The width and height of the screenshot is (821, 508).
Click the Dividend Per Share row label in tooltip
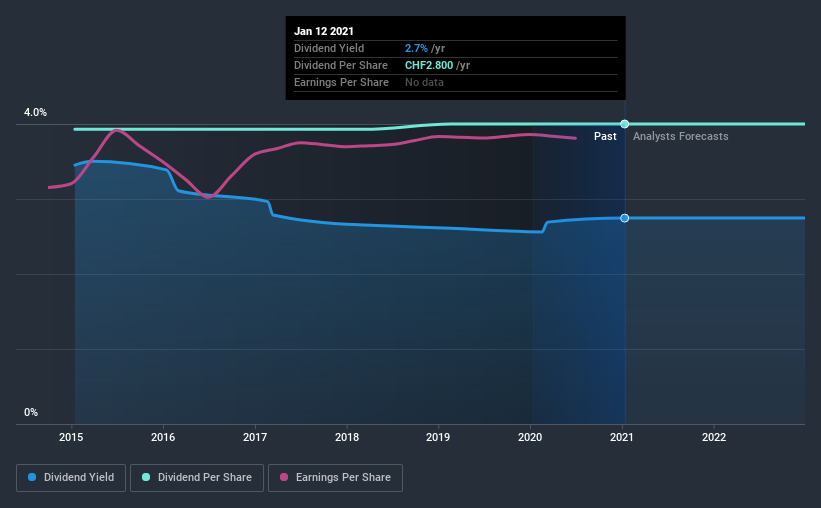pos(341,65)
